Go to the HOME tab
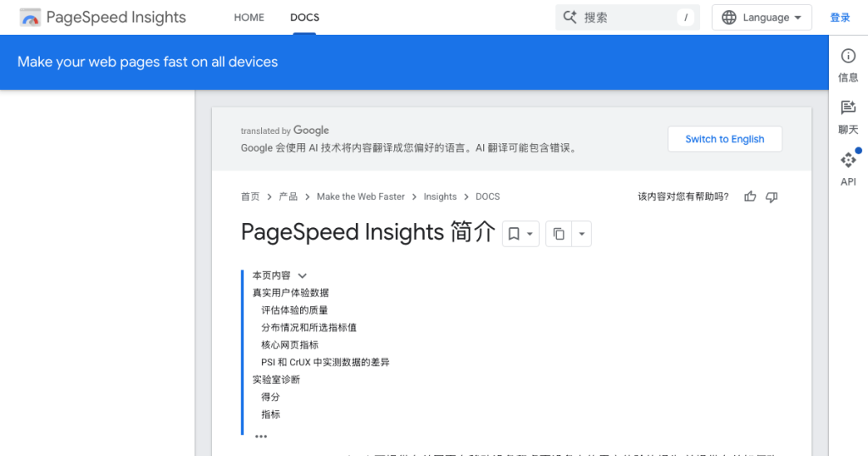This screenshot has height=456, width=868. click(x=249, y=18)
